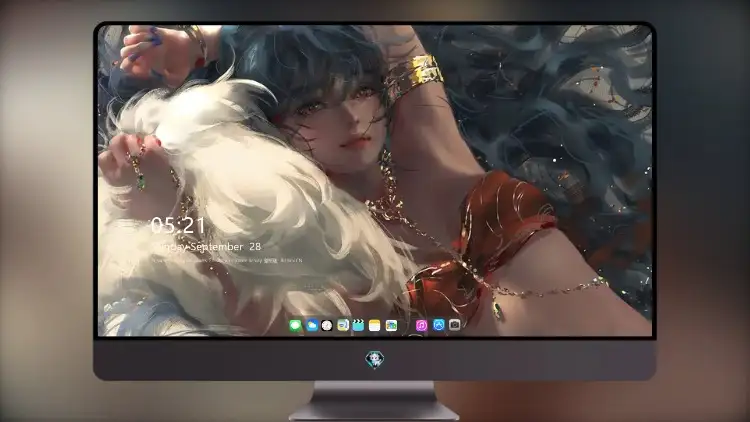The height and width of the screenshot is (422, 750).
Task: Open the Photos gallery dock icon
Action: click(x=391, y=325)
